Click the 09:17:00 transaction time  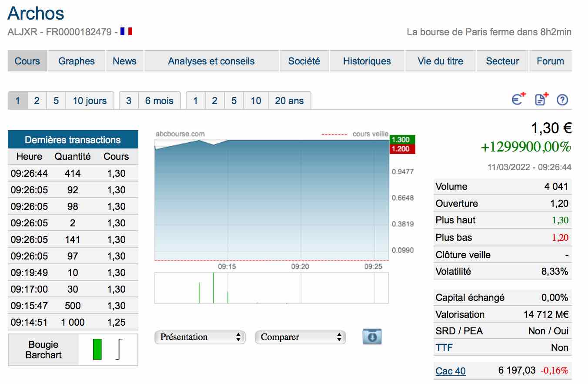pyautogui.click(x=29, y=289)
